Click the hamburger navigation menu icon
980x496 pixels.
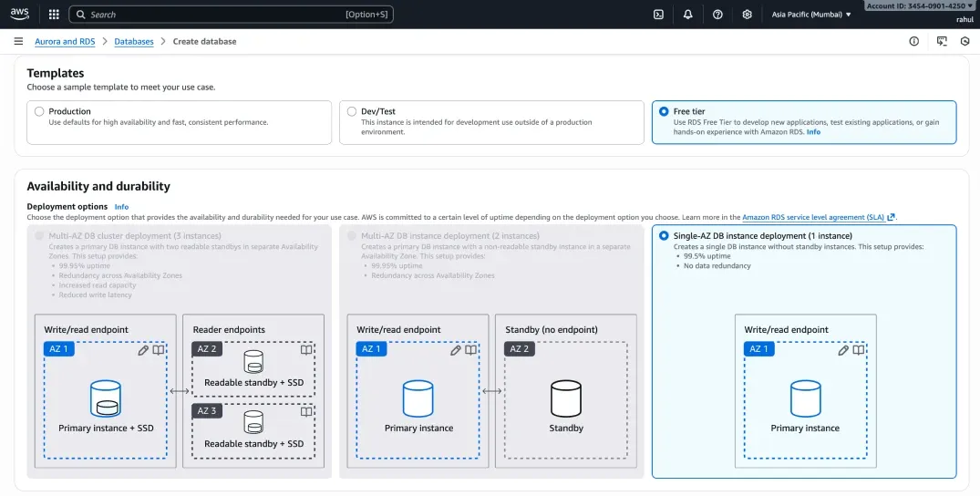point(18,41)
